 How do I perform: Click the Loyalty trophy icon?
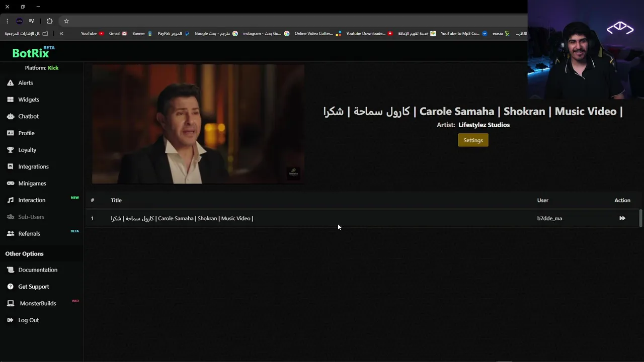coord(10,150)
